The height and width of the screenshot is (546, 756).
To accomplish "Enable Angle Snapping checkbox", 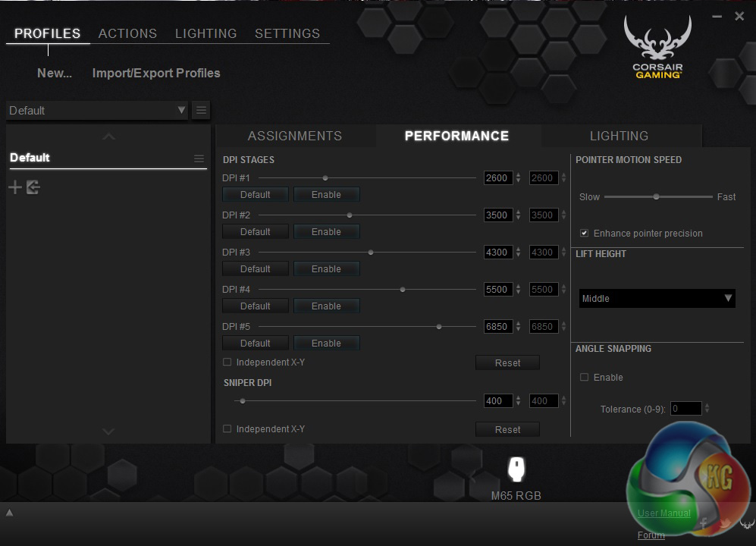I will pyautogui.click(x=585, y=377).
